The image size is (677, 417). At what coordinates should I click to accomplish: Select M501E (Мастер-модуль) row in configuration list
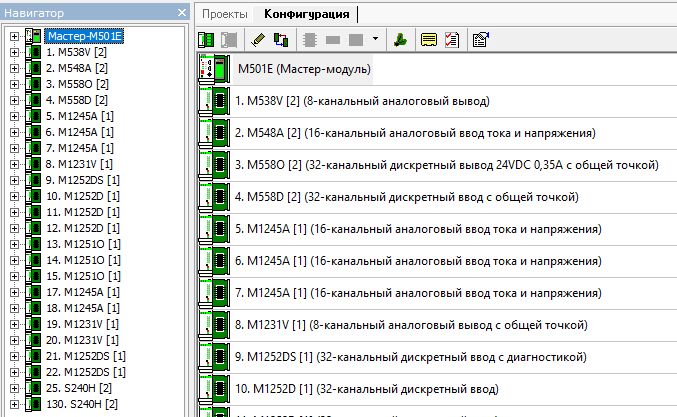point(436,69)
